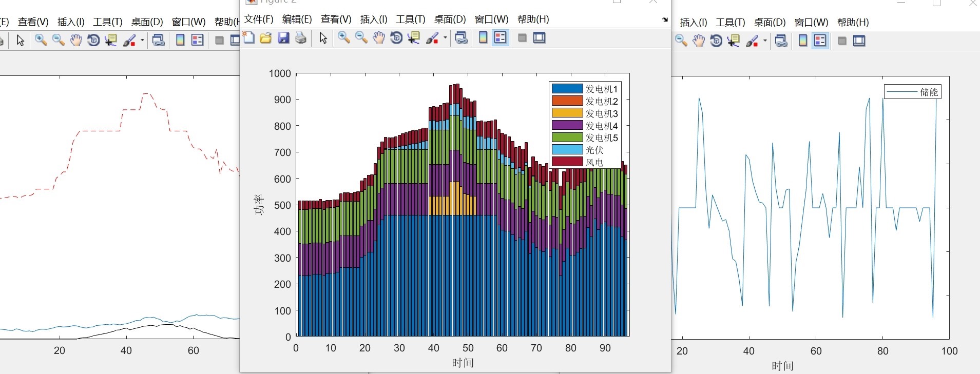Click the dock arrow at Figure 2's menu bar end

[665, 19]
